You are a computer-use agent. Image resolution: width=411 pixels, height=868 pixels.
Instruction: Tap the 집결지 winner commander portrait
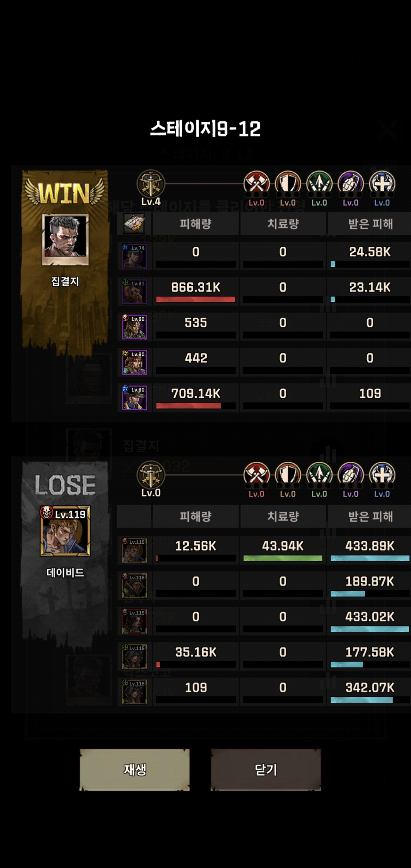click(x=65, y=240)
